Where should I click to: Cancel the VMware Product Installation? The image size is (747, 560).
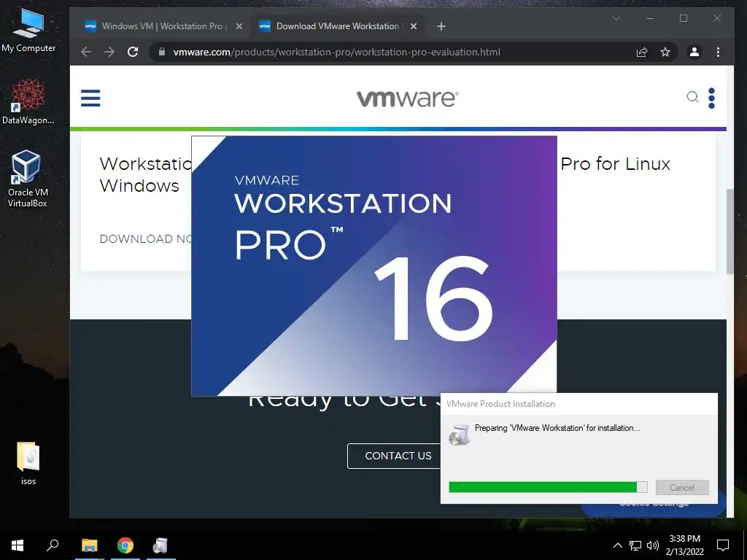[x=682, y=487]
